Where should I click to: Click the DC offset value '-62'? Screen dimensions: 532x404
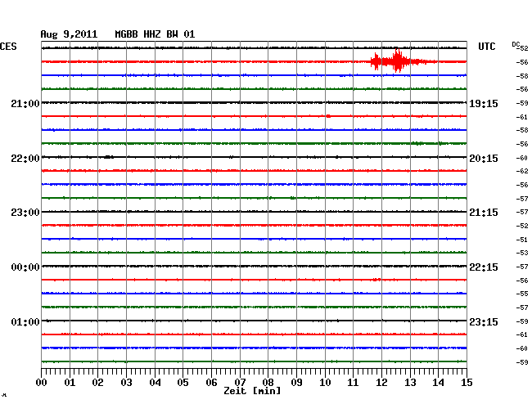tap(522, 171)
